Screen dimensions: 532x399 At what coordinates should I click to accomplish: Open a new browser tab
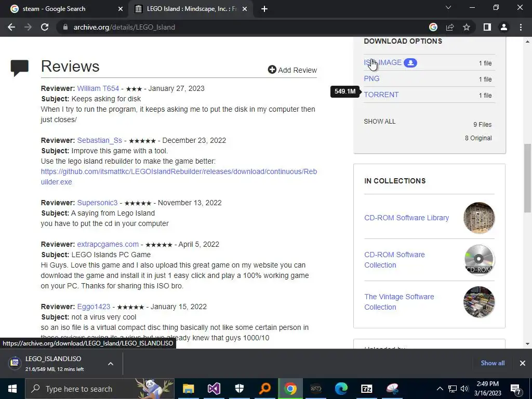[x=264, y=9]
